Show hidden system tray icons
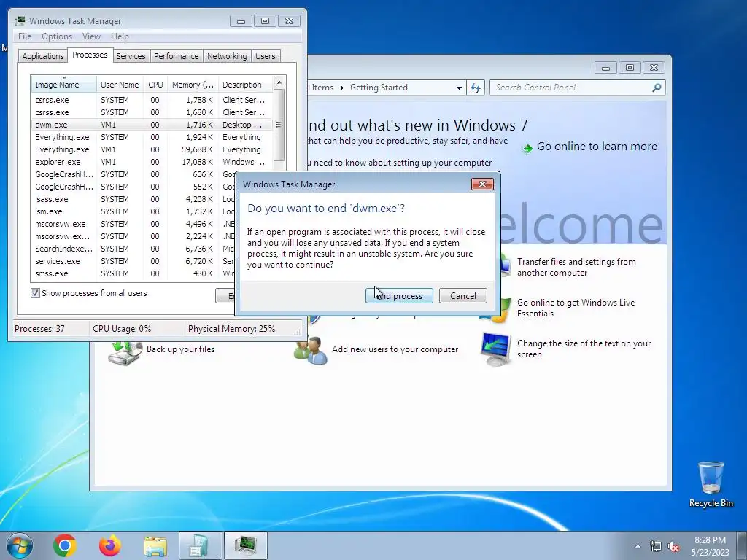747x560 pixels. [638, 546]
